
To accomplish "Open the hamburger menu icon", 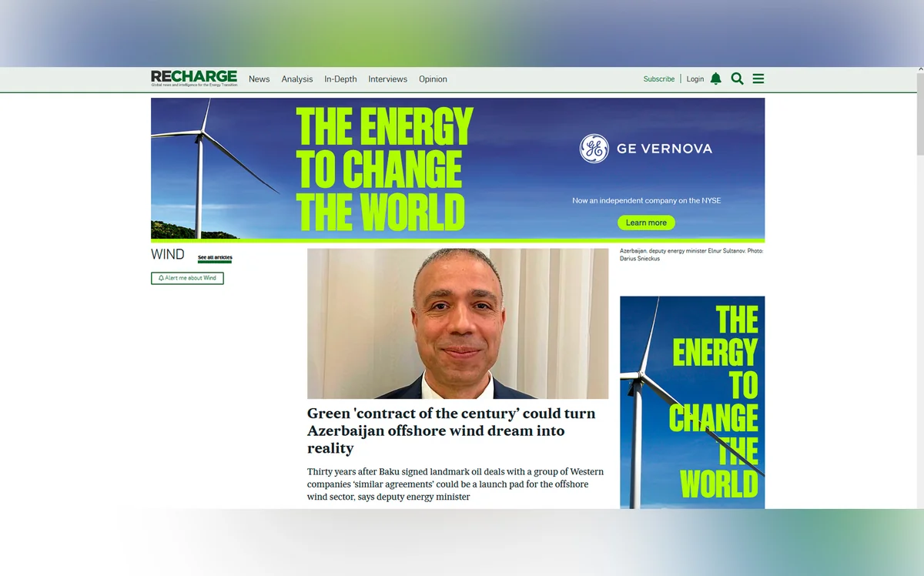I will point(758,79).
